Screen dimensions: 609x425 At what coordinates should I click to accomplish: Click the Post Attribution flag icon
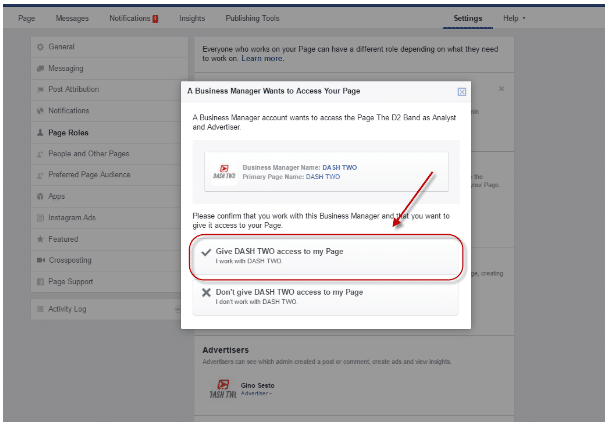tap(40, 90)
